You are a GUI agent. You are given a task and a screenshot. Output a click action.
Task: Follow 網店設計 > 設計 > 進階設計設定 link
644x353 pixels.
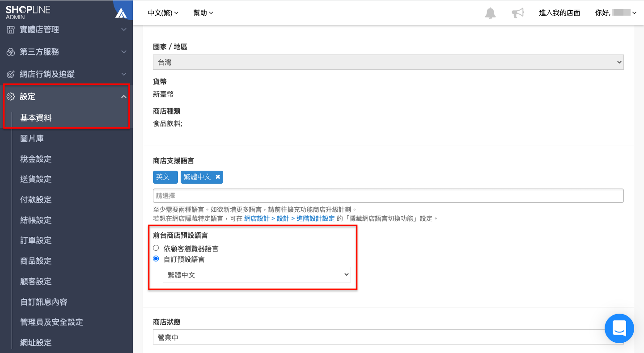[289, 219]
